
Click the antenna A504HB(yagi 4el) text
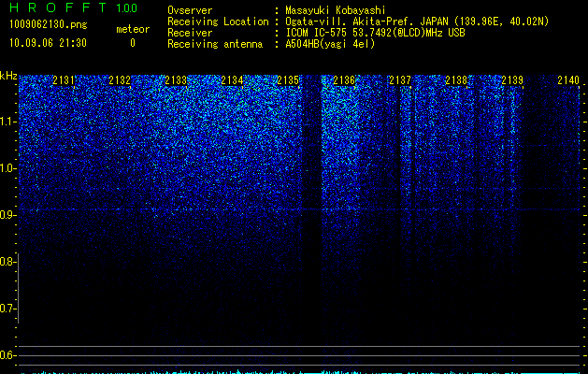click(330, 44)
